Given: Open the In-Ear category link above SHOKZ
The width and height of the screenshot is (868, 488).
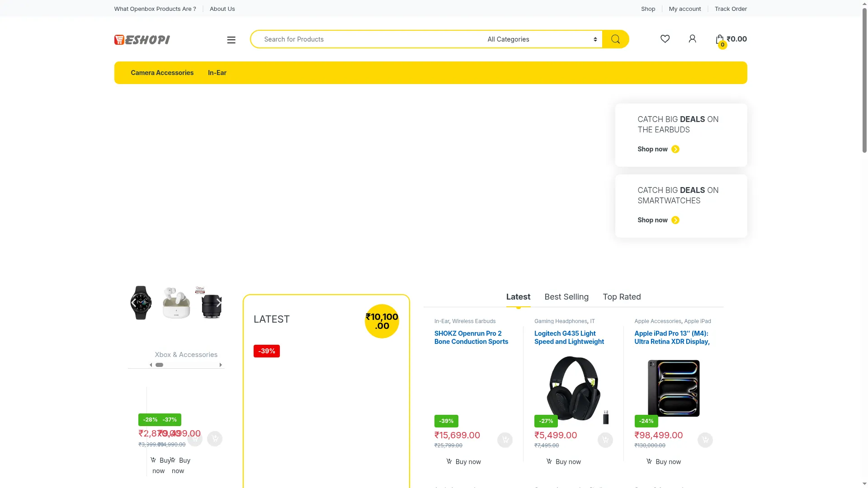Looking at the screenshot, I should pyautogui.click(x=442, y=321).
